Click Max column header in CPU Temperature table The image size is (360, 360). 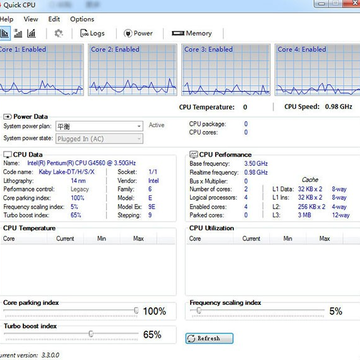coord(138,239)
